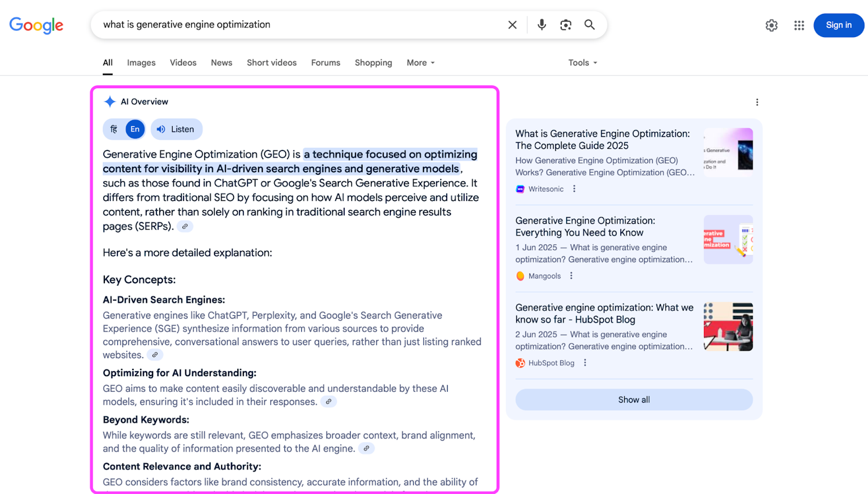Image resolution: width=868 pixels, height=494 pixels.
Task: Expand the More dropdown
Action: click(420, 63)
